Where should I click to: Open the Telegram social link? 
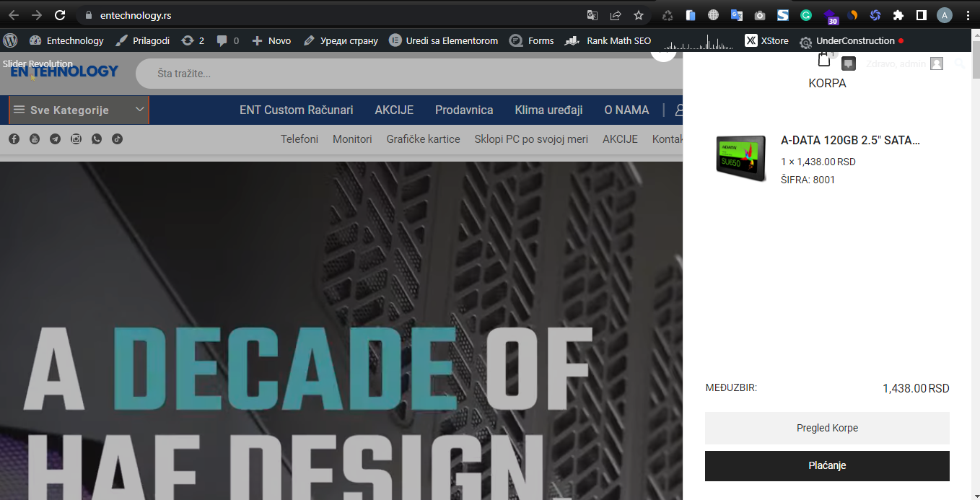tap(55, 139)
